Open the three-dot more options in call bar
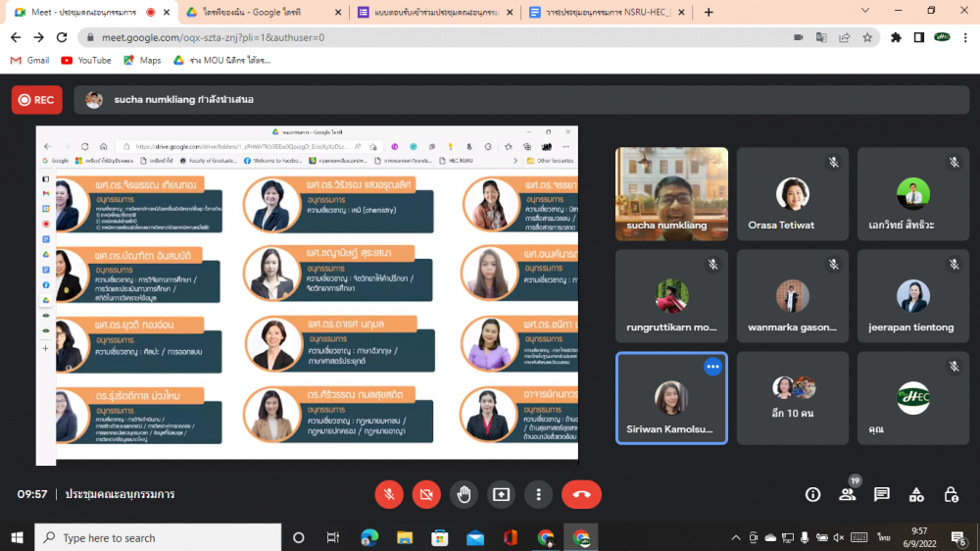This screenshot has height=551, width=980. click(538, 494)
